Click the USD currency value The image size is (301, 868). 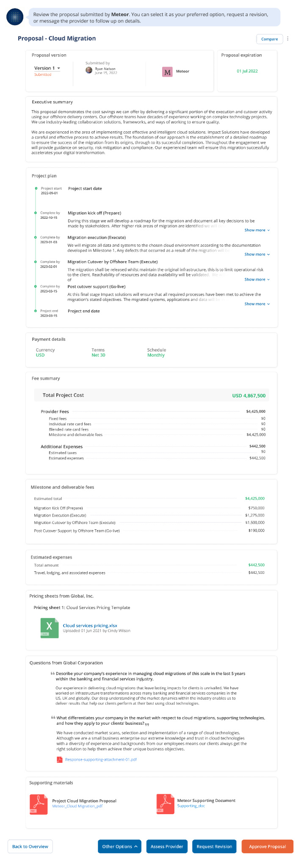point(40,355)
